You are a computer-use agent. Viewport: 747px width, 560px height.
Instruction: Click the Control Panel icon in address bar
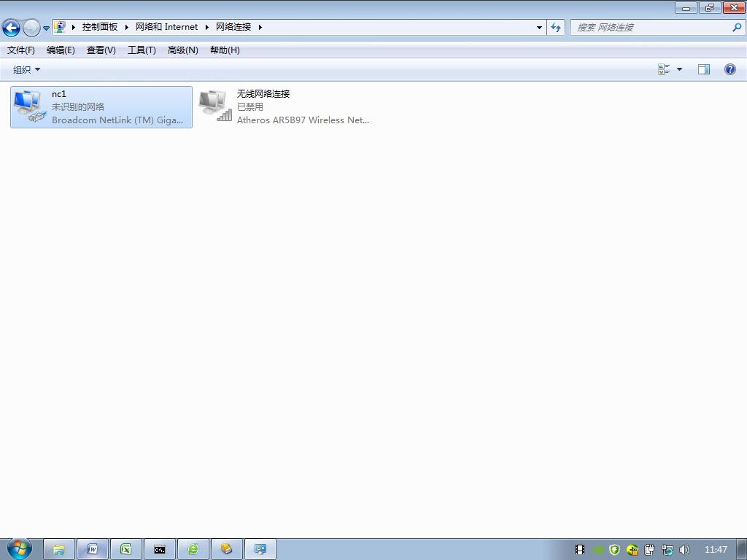coord(60,27)
